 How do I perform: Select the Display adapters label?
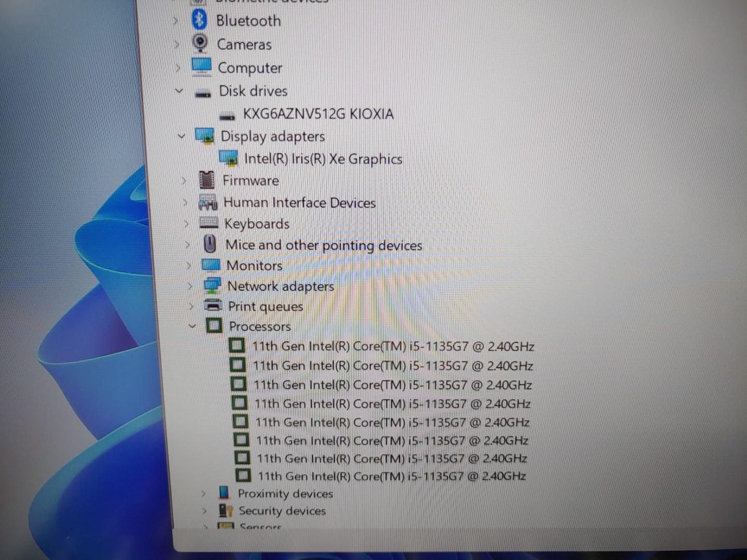point(273,136)
